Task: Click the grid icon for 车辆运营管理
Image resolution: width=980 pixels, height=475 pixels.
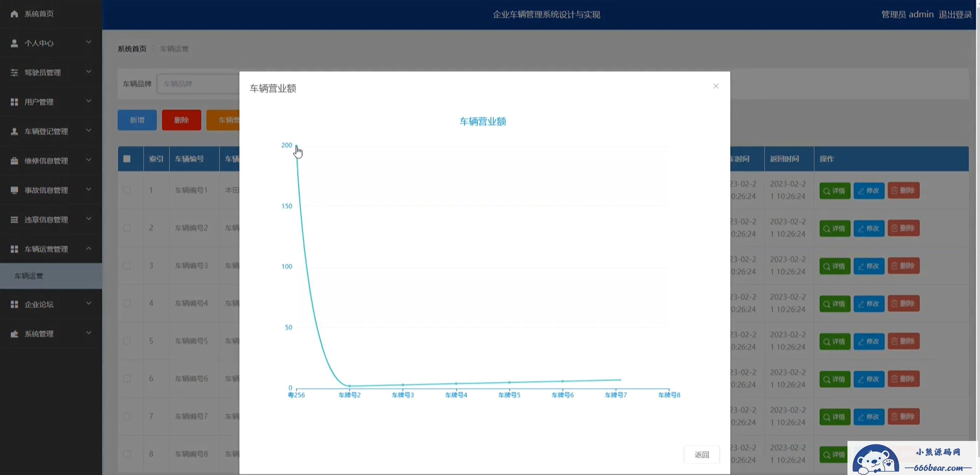Action: pos(14,249)
